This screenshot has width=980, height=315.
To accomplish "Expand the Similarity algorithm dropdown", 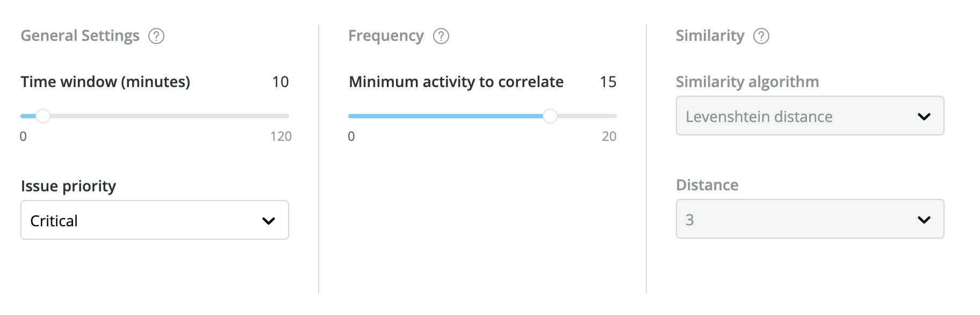I will (810, 116).
